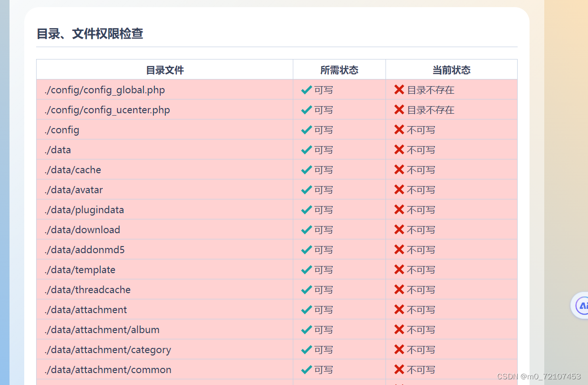Click green checkmark in ./config row
This screenshot has width=588, height=385.
(307, 129)
